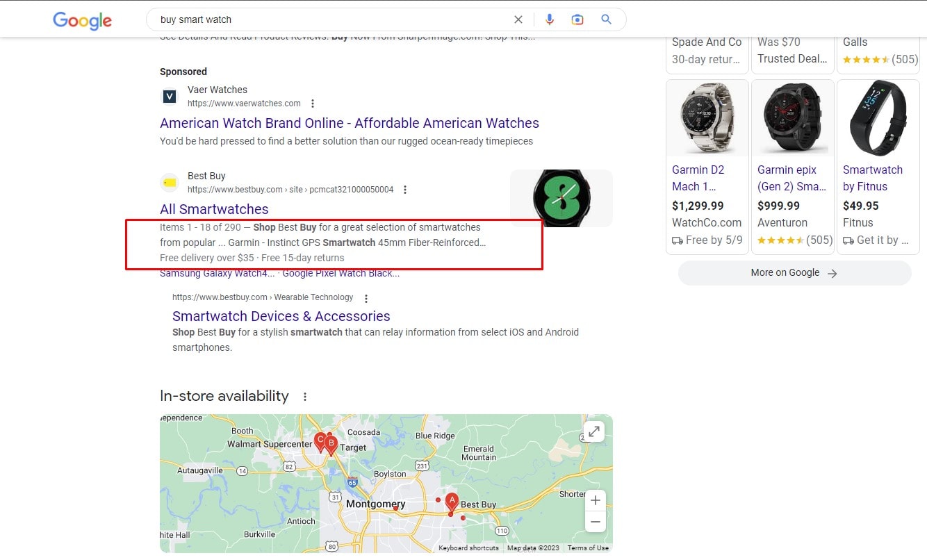Click the blue magnifier search icon

(x=607, y=19)
